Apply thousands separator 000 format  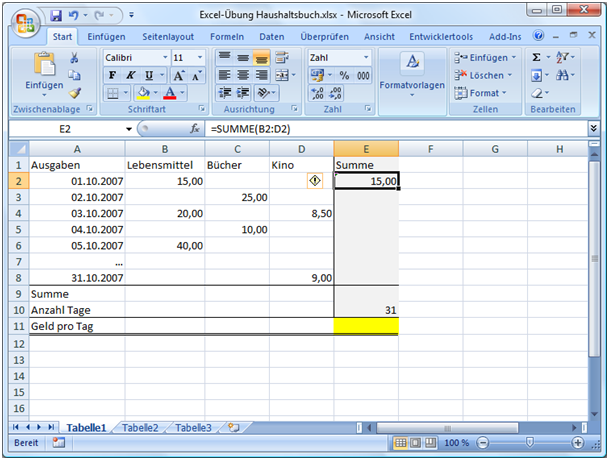[363, 75]
